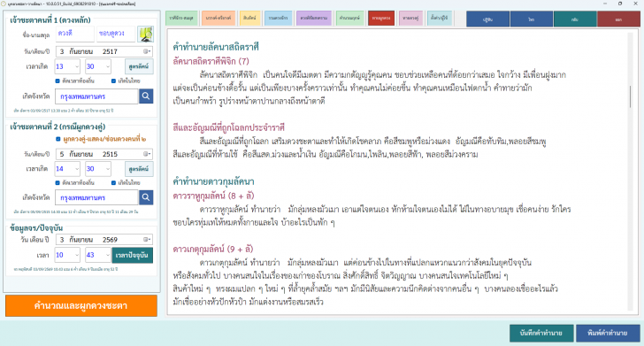Click the year 2517 in birth date
This screenshot has width=644, height=346.
(x=110, y=51)
